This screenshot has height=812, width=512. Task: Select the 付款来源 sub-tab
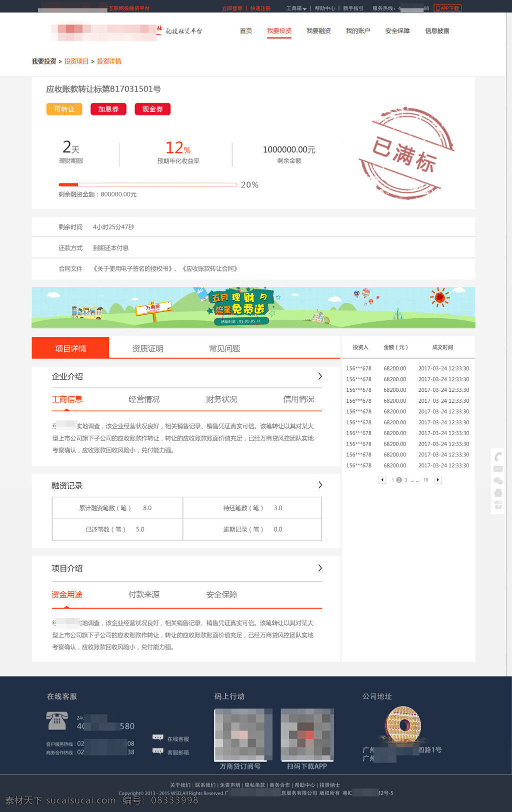[x=144, y=595]
